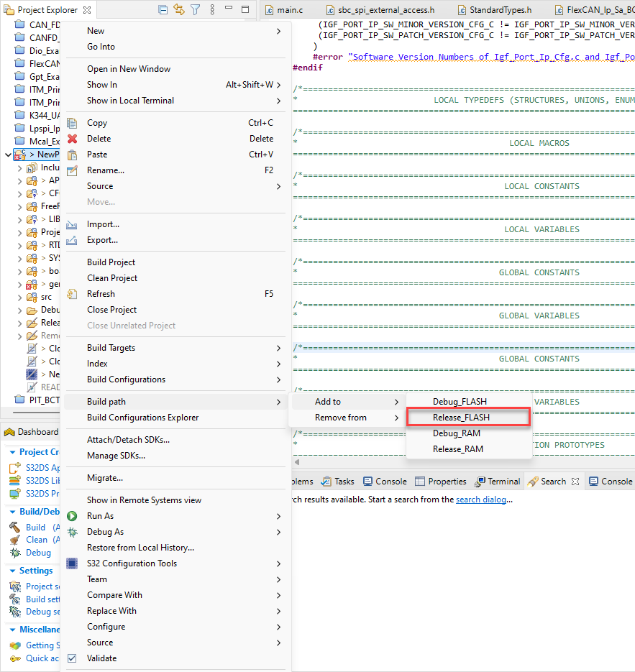
Task: Click Build set link under Settings
Action: pyautogui.click(x=42, y=599)
